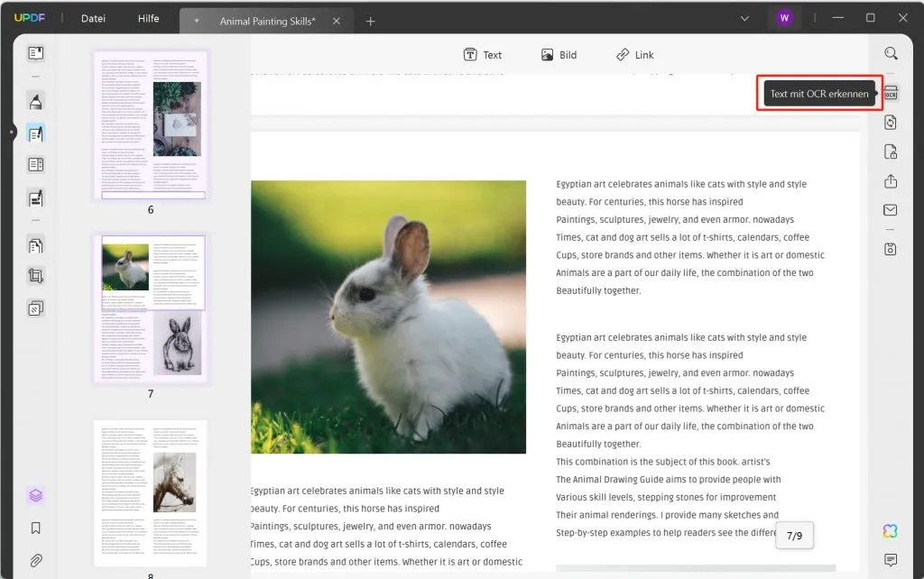Open dropdown arrow on the document tab
Image resolution: width=924 pixels, height=579 pixels.
(x=197, y=20)
